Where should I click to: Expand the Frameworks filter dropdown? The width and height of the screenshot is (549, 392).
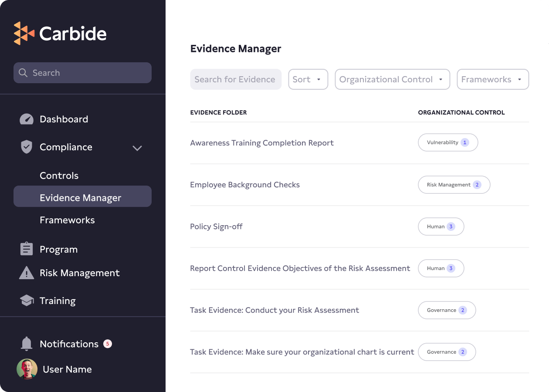pos(492,79)
